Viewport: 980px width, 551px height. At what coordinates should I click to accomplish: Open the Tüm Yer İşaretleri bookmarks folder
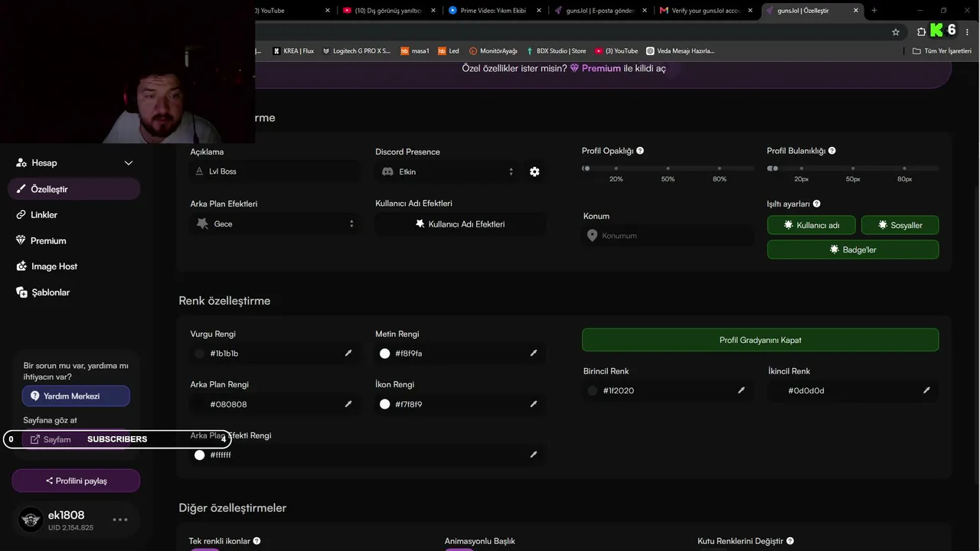[942, 51]
